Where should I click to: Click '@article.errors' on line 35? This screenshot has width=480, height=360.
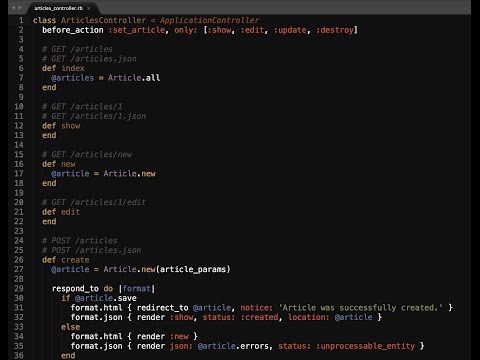[233, 346]
